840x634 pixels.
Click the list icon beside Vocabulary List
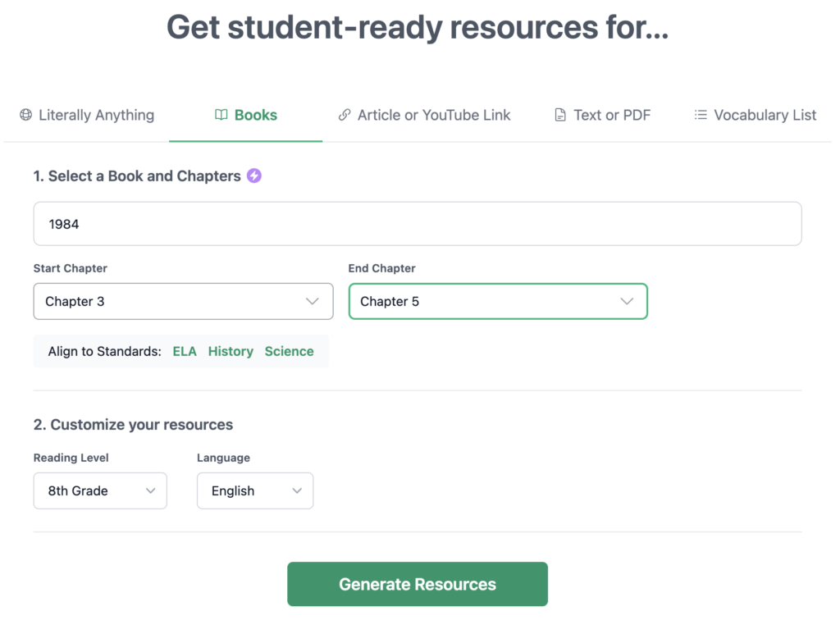pos(701,115)
